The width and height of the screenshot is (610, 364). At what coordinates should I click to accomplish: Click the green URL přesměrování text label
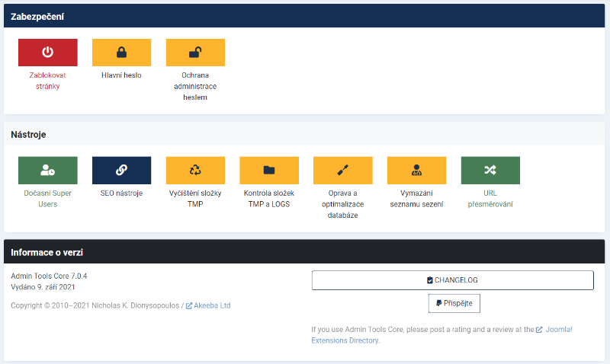(x=490, y=199)
